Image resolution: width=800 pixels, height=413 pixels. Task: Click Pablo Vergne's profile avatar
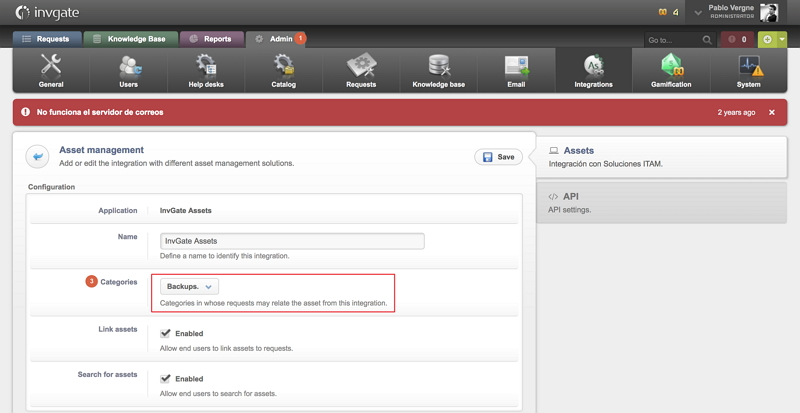(768, 12)
